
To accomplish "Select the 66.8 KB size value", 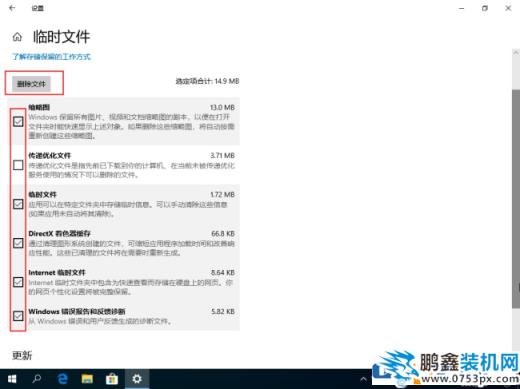I will (x=223, y=233).
